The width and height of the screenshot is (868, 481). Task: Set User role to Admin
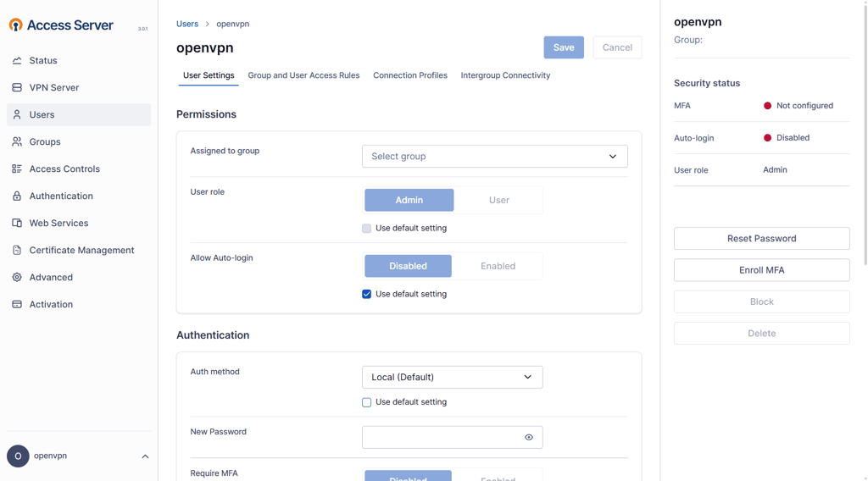409,200
